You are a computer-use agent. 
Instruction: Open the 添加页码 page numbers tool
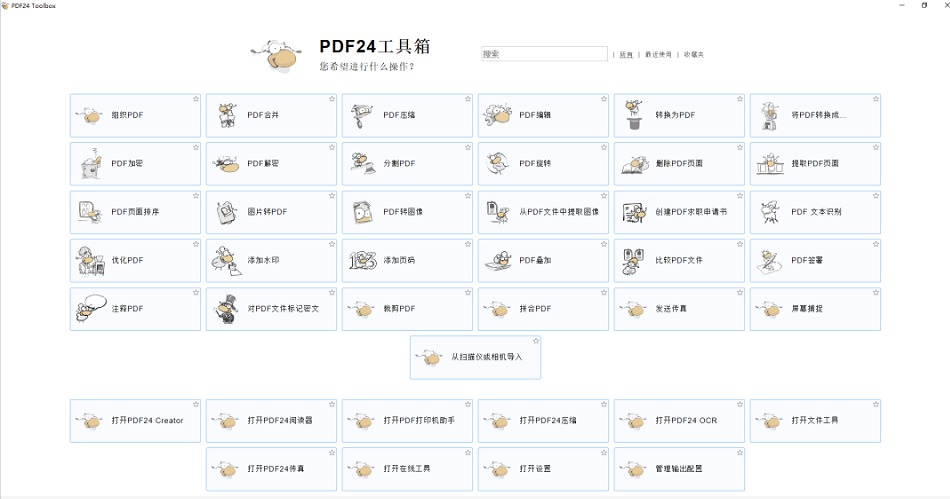click(x=407, y=260)
